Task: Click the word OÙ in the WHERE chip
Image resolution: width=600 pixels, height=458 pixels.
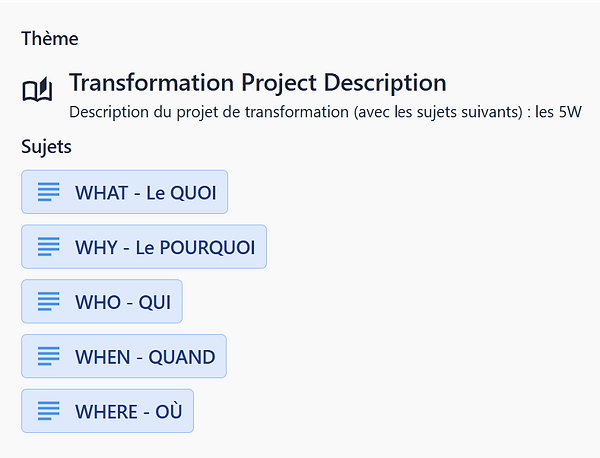Action: pyautogui.click(x=169, y=411)
